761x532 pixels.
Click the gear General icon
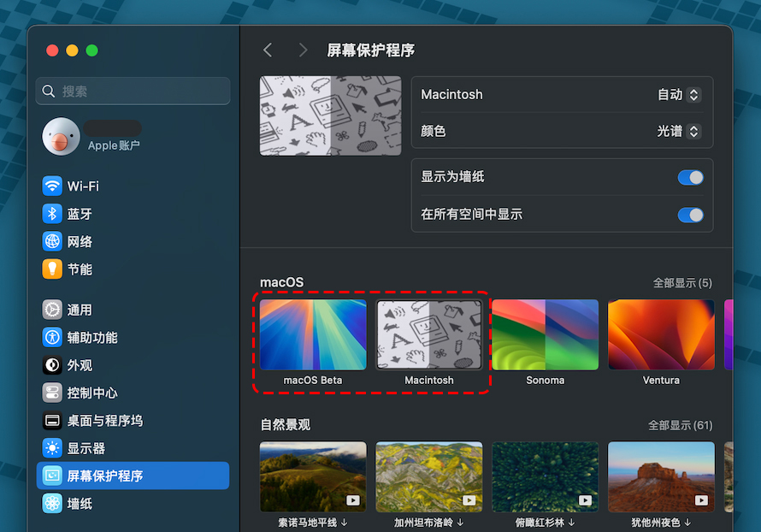click(52, 310)
